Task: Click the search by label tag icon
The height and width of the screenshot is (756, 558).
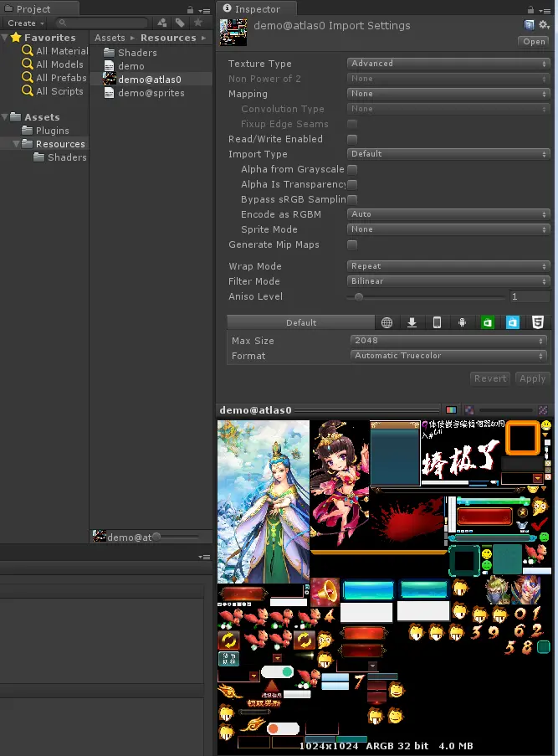Action: click(x=180, y=23)
